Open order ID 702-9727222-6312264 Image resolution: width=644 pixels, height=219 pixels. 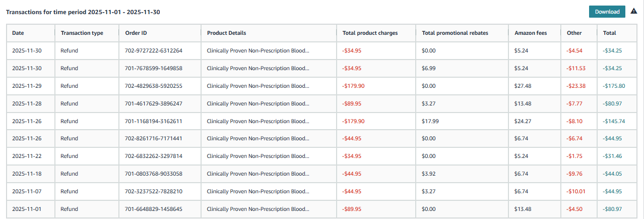click(x=154, y=50)
